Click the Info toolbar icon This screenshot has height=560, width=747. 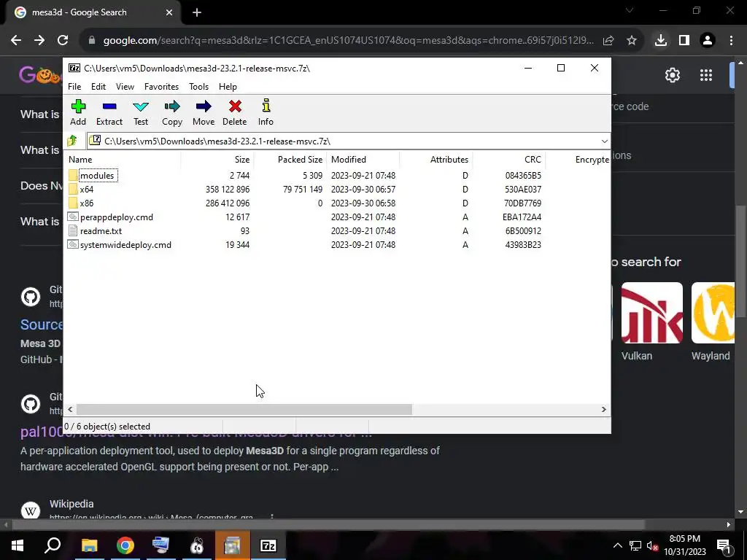point(266,106)
